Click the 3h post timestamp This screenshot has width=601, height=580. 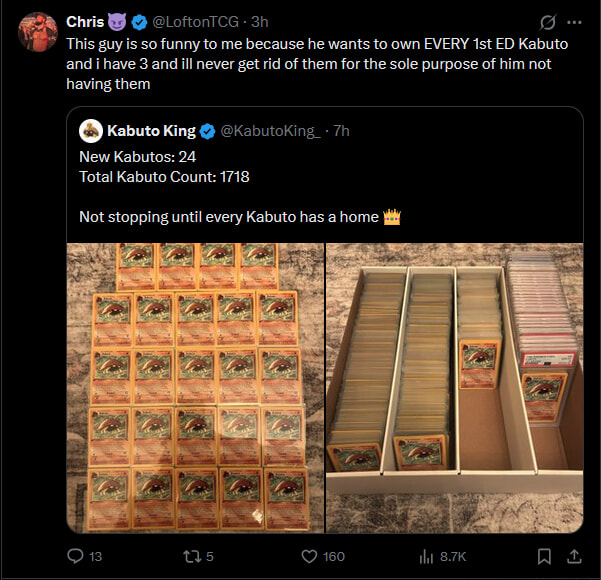(x=259, y=22)
